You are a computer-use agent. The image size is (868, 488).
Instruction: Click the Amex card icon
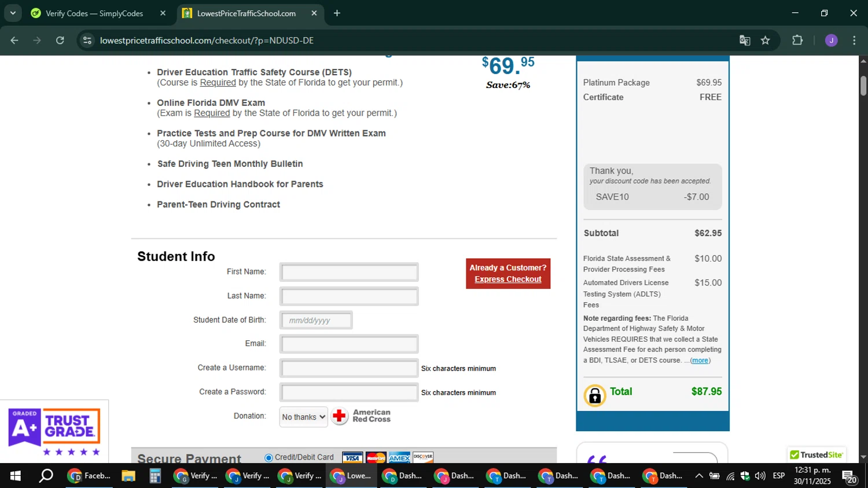point(399,458)
